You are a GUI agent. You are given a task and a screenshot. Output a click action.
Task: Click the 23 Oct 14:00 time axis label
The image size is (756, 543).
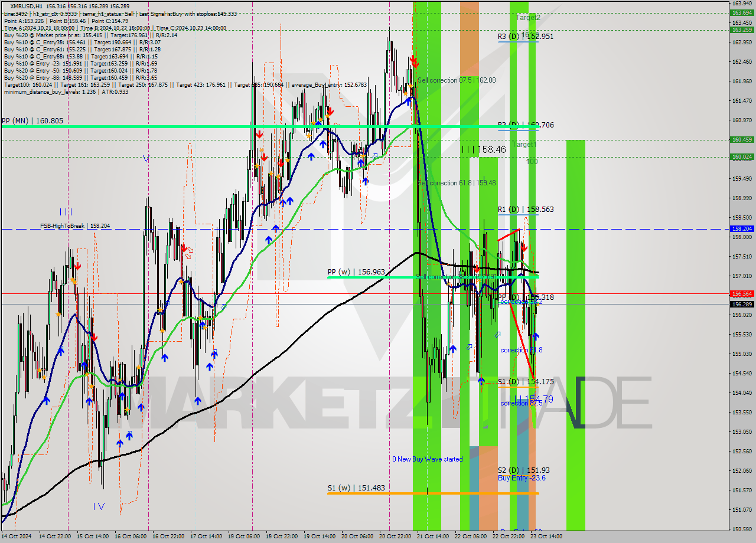coord(546,537)
